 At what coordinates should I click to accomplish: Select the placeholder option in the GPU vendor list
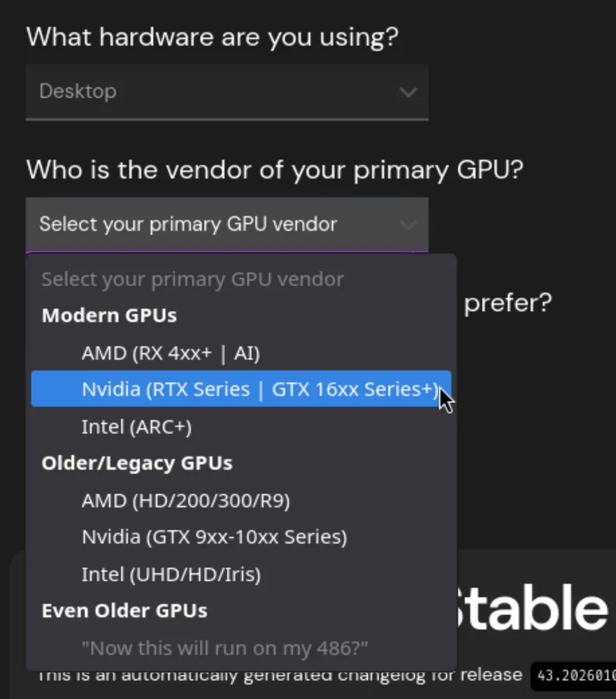(192, 280)
